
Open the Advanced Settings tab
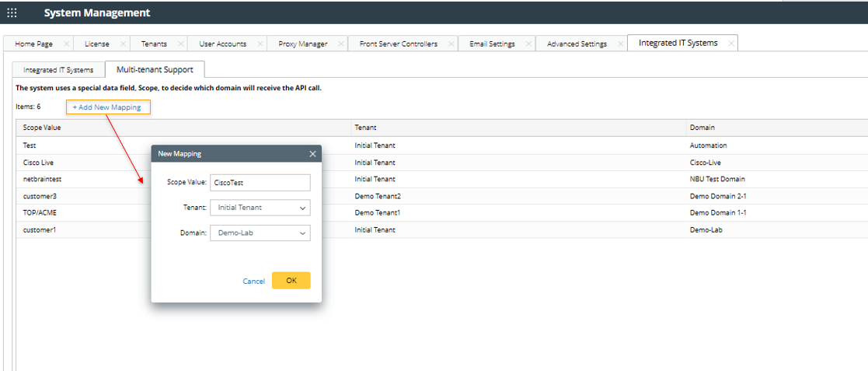coord(577,44)
